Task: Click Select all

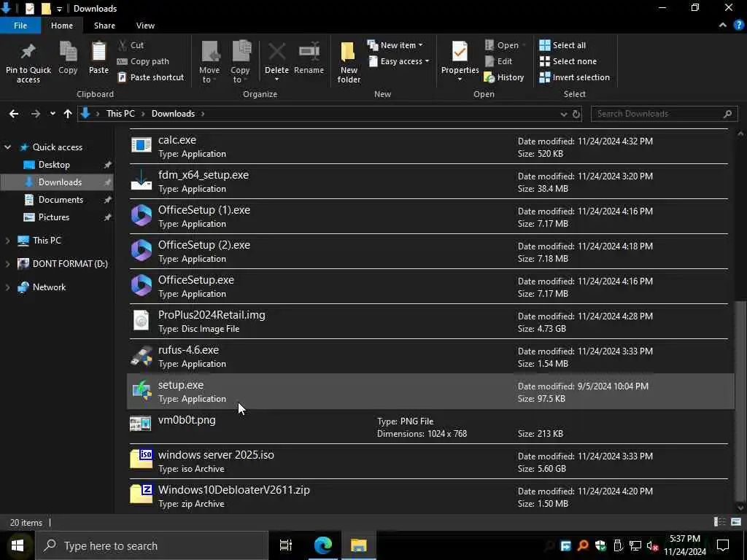Action: (562, 45)
